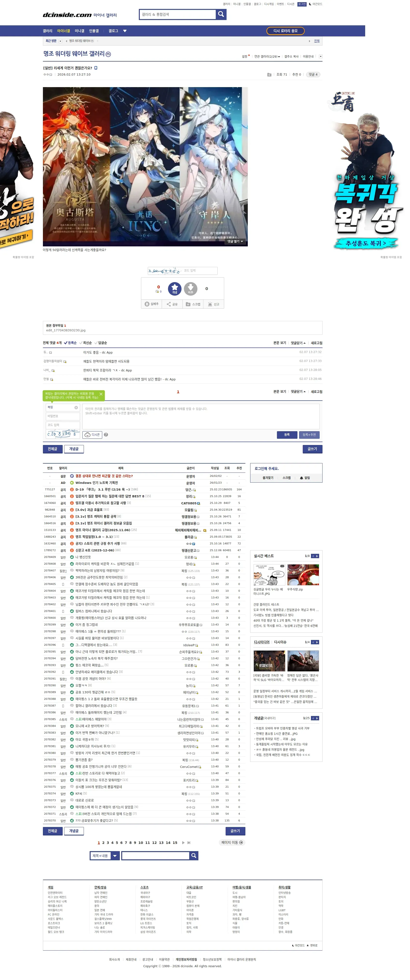Open 새로고침 link above comments
Image resolution: width=410 pixels, height=980 pixels.
(316, 343)
